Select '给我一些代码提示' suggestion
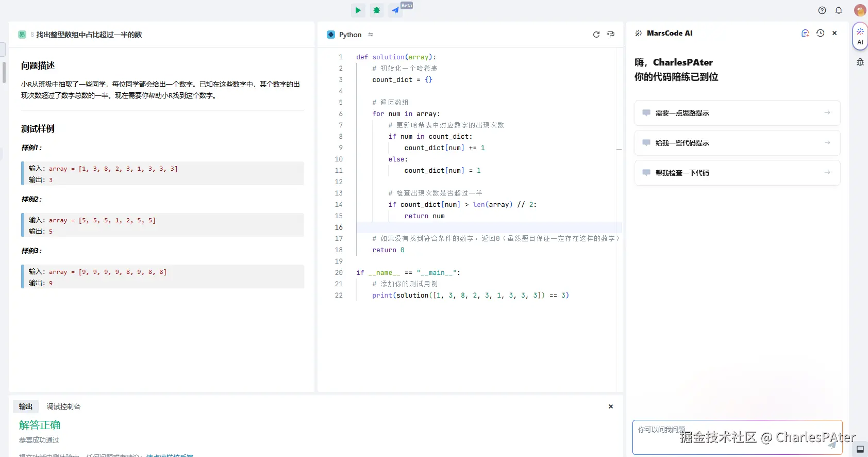This screenshot has height=457, width=868. click(737, 143)
